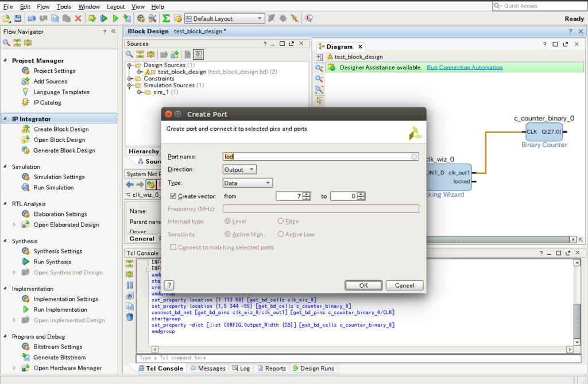The image size is (588, 384).
Task: Clear the Port name field with X icon
Action: [414, 157]
